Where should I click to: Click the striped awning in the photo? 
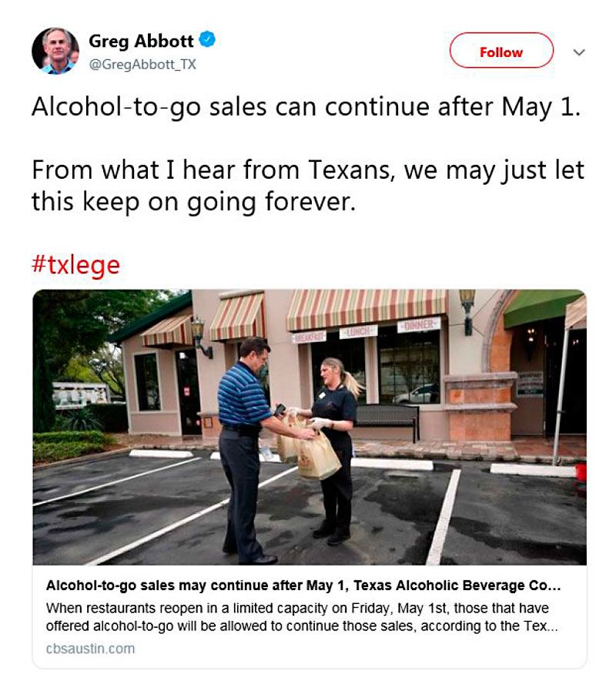[x=367, y=310]
